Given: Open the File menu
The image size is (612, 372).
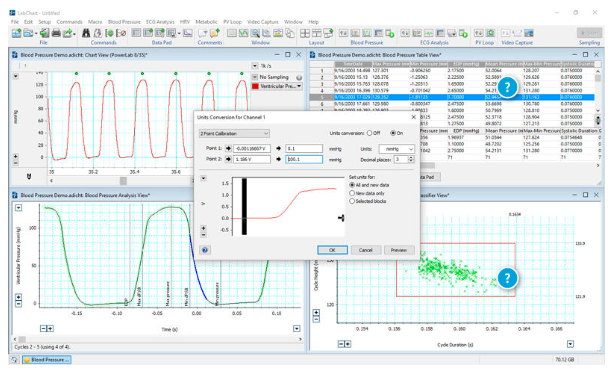Looking at the screenshot, I should click(x=15, y=22).
